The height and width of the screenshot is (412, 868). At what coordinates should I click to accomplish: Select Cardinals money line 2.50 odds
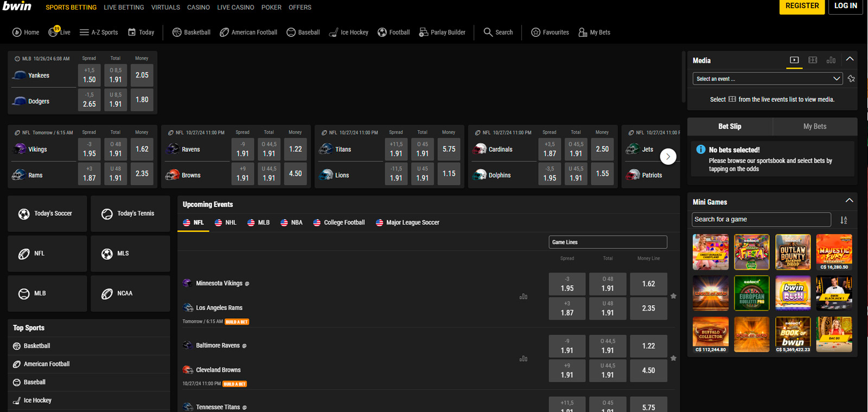pos(603,149)
